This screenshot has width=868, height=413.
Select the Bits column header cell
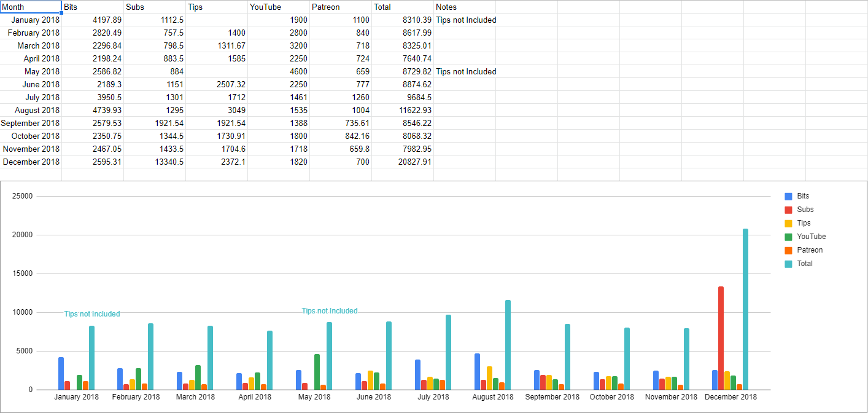(x=93, y=7)
